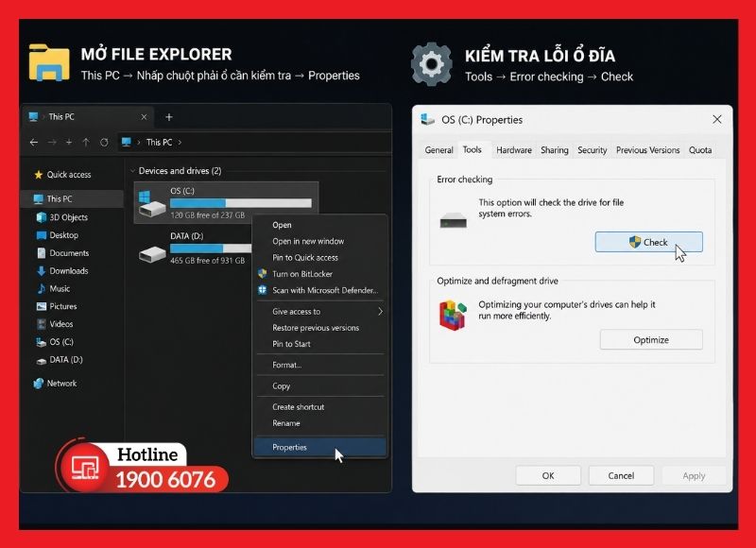Viewport: 756px width, 548px height.
Task: Click OK in Properties dialog
Action: 548,475
